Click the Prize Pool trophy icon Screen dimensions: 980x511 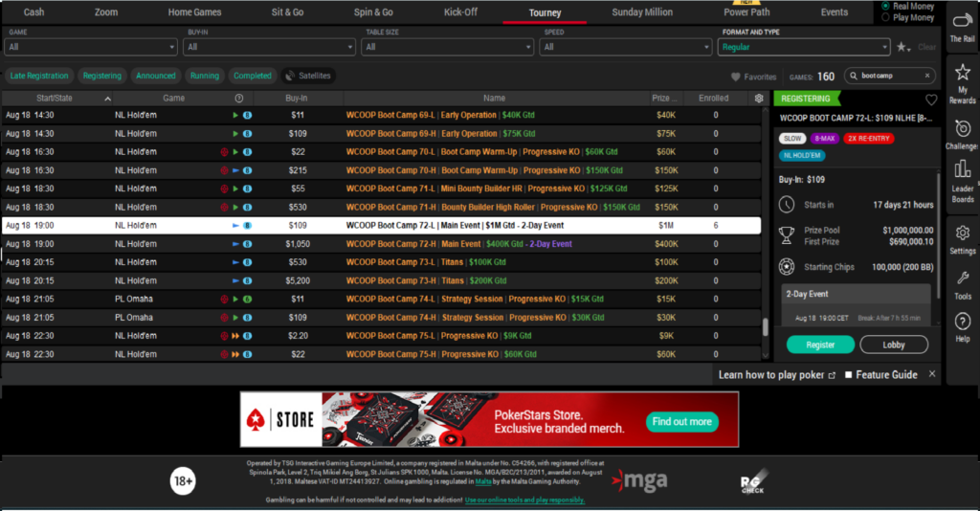click(787, 234)
